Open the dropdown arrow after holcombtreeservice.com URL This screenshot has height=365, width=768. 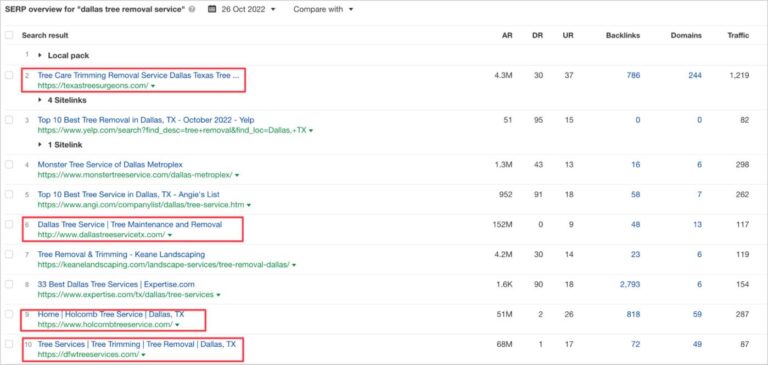(x=177, y=325)
